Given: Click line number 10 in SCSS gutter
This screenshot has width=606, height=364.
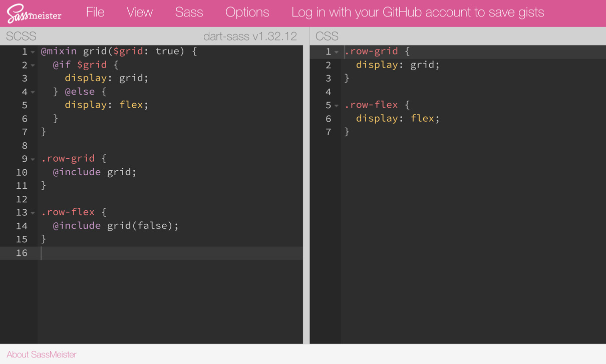Looking at the screenshot, I should (22, 172).
